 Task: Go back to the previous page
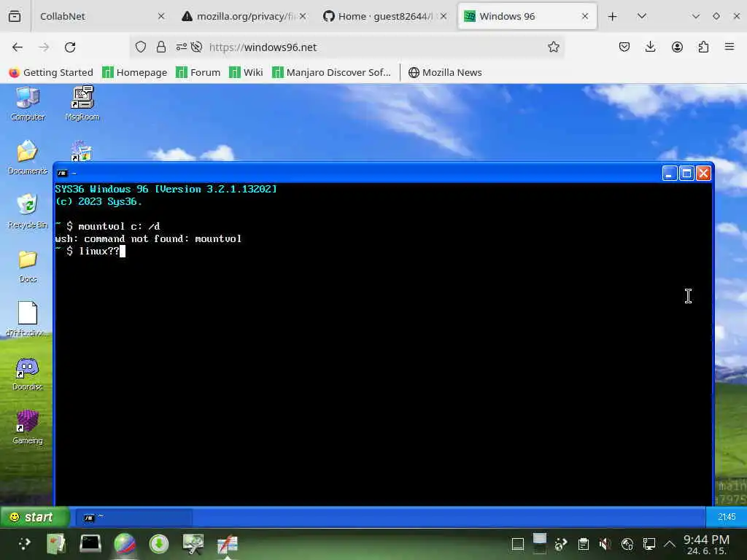18,47
